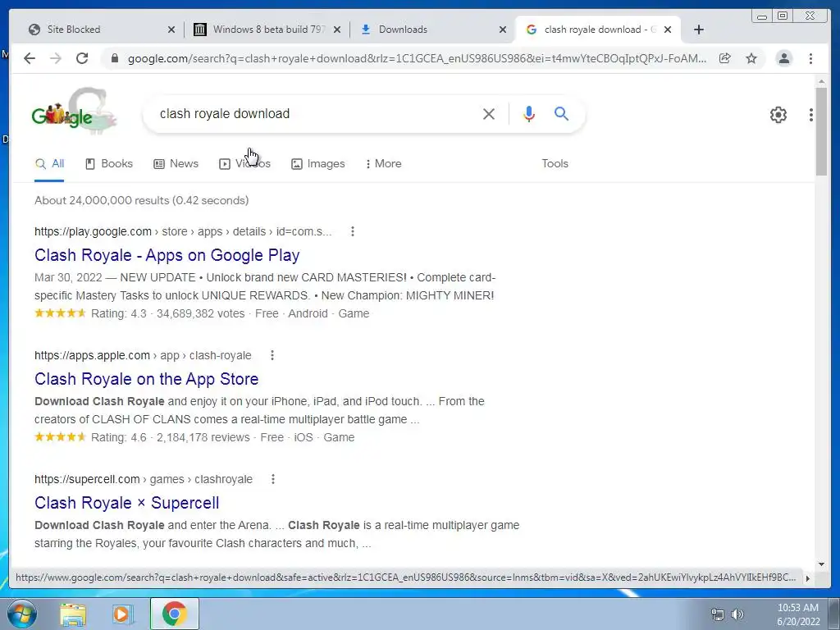Close the clash royale download tab
Viewport: 840px width, 630px height.
point(668,30)
